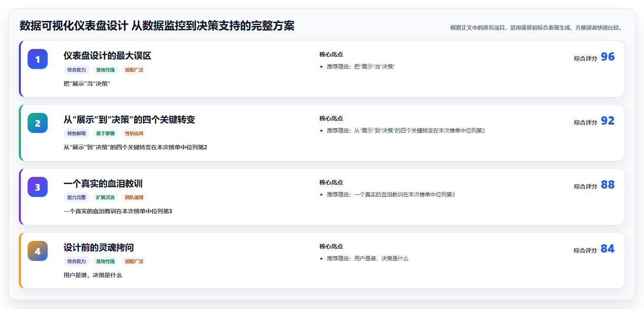Click the score value 92
This screenshot has height=309, width=644.
tap(608, 121)
